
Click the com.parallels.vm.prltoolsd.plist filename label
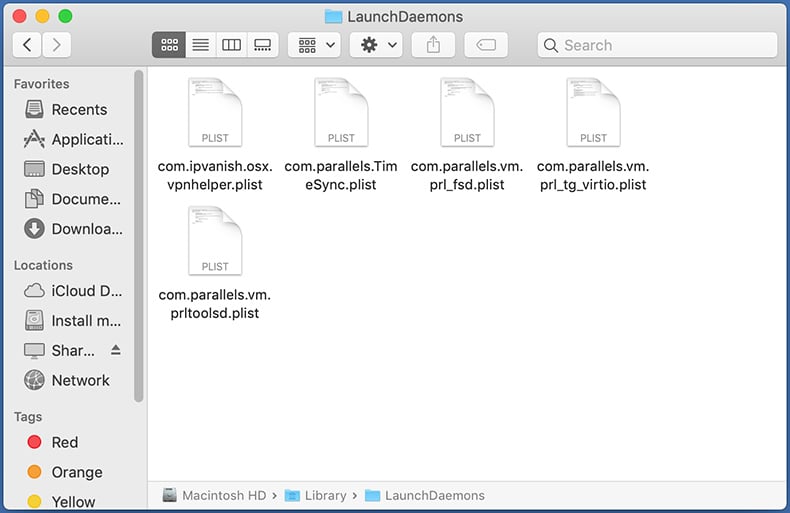point(215,304)
